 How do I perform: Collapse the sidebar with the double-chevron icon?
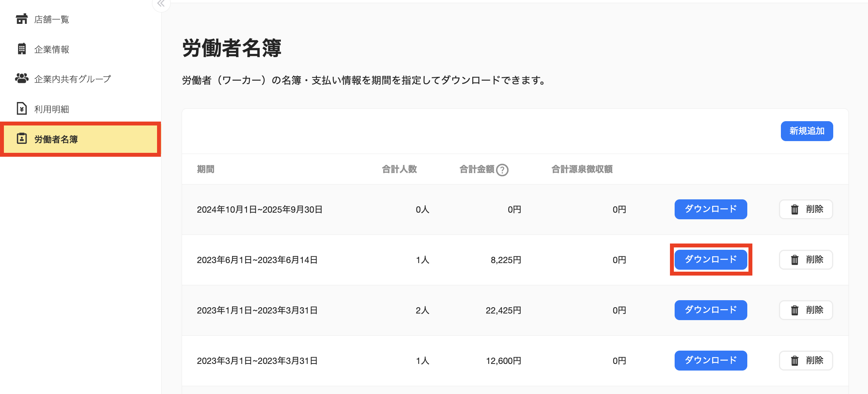tap(161, 4)
